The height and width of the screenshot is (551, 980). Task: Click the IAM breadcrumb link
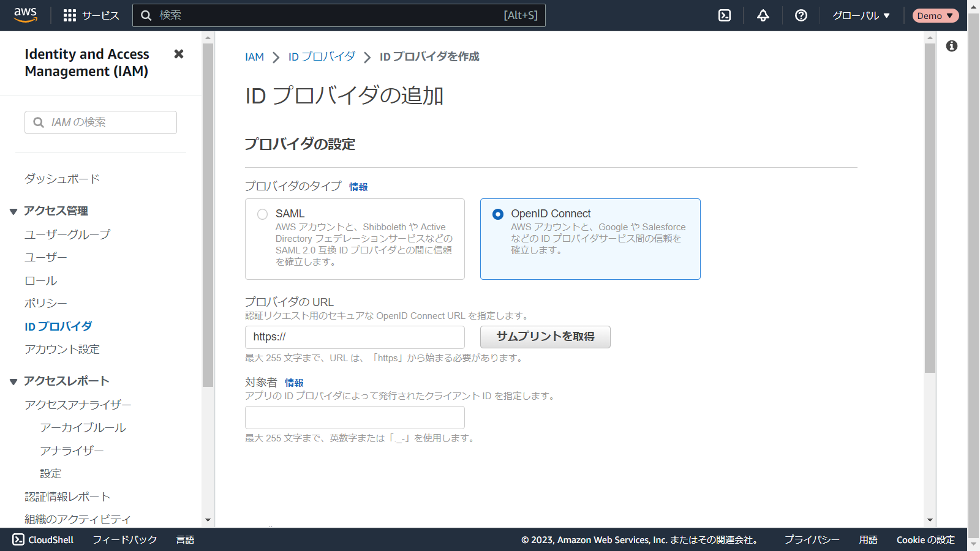click(254, 57)
